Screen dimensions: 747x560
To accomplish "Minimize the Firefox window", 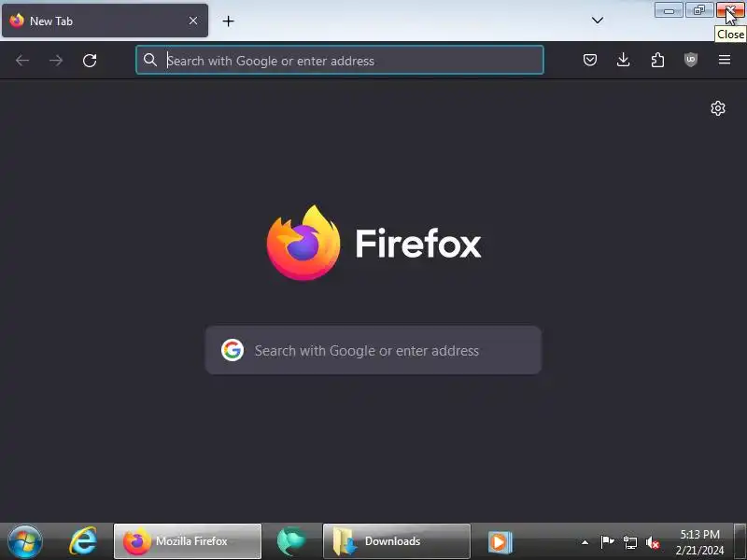I will [669, 10].
